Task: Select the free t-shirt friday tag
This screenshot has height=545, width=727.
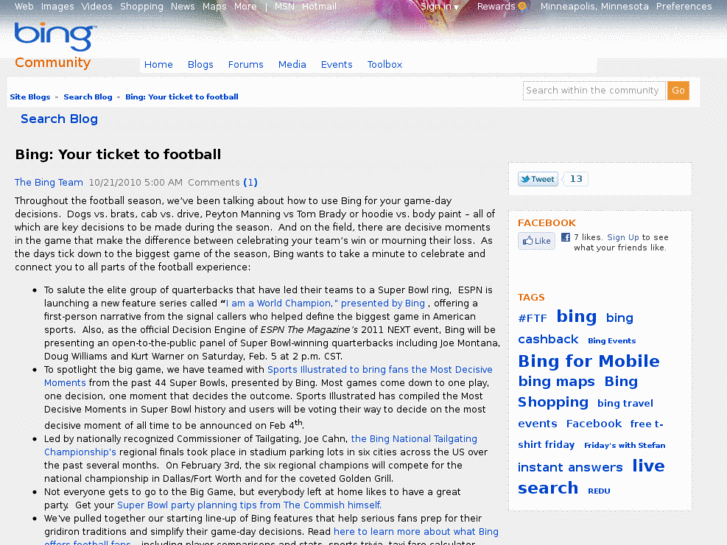Action: point(546,445)
